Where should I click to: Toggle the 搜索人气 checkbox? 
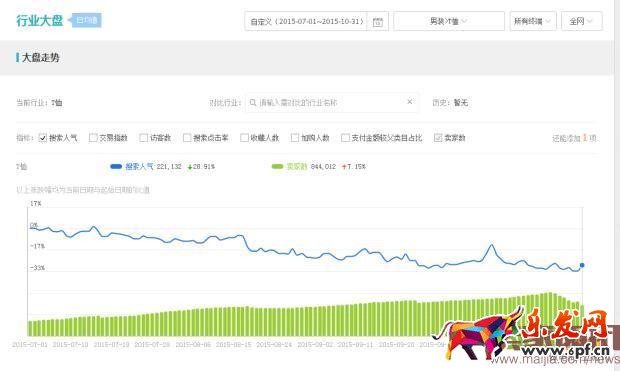point(43,138)
